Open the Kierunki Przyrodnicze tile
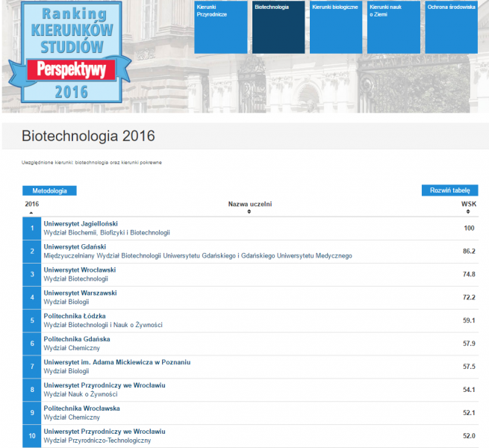The height and width of the screenshot is (448, 489). tap(220, 27)
